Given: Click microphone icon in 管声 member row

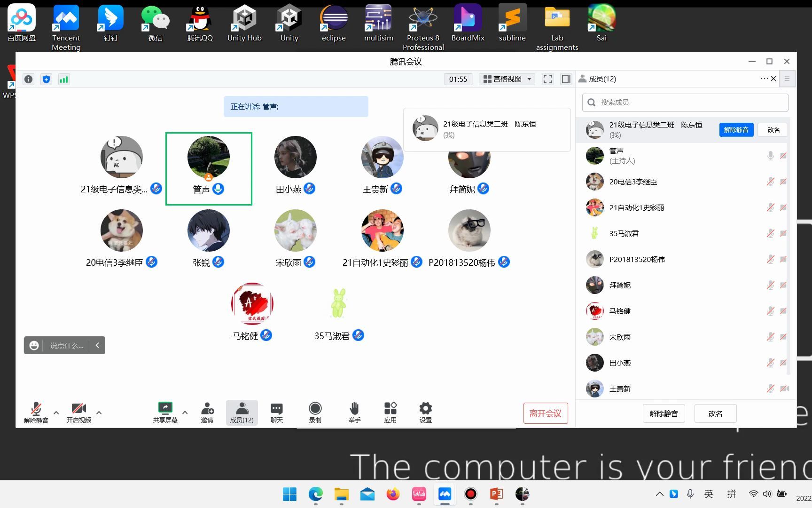Looking at the screenshot, I should (x=771, y=156).
